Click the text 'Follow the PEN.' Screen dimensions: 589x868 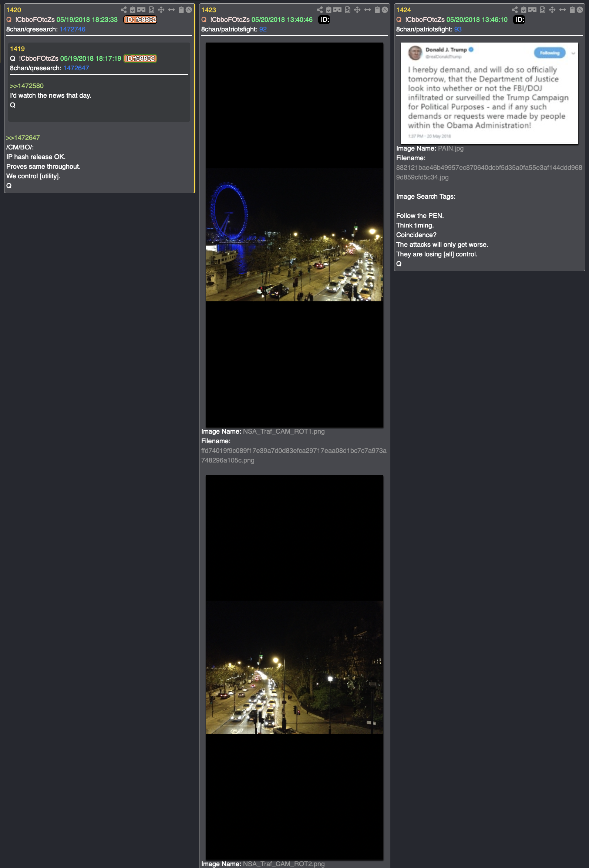pos(420,215)
